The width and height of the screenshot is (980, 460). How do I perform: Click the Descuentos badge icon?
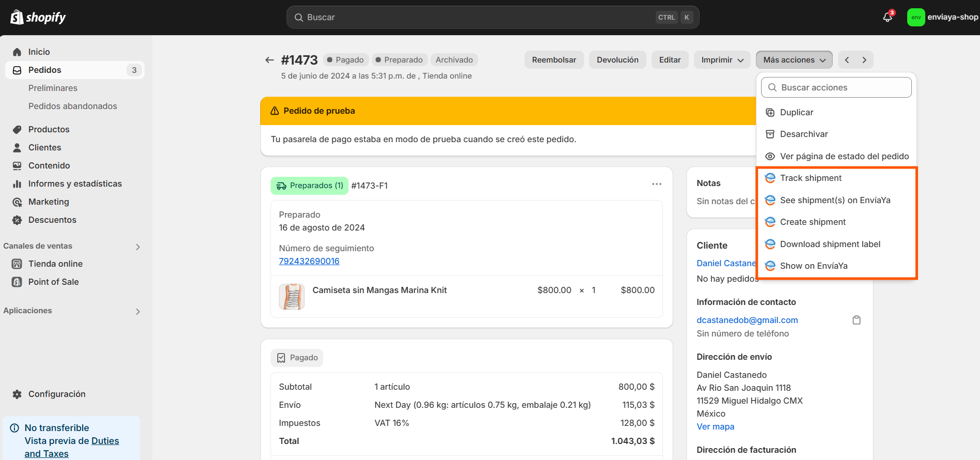tap(17, 220)
